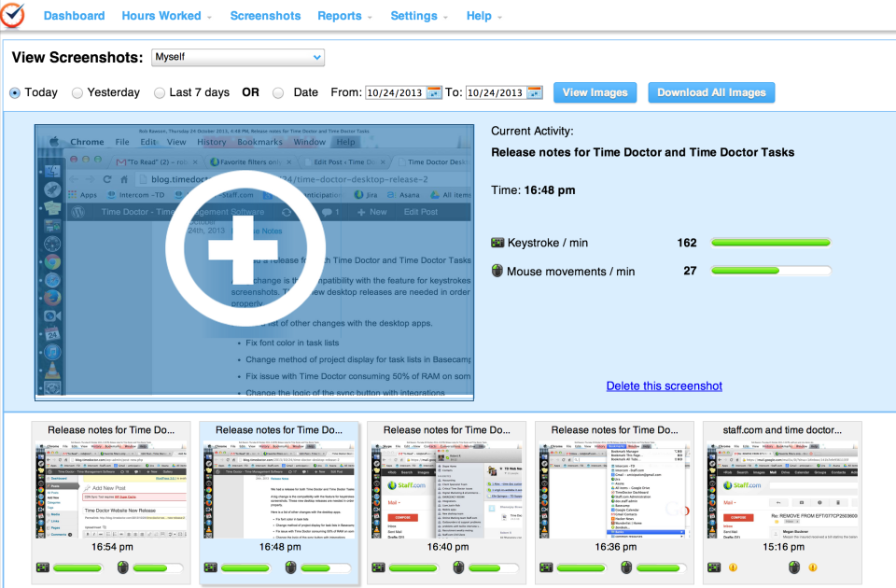This screenshot has height=588, width=896.
Task: Open the View Screenshots user dropdown
Action: pos(238,58)
